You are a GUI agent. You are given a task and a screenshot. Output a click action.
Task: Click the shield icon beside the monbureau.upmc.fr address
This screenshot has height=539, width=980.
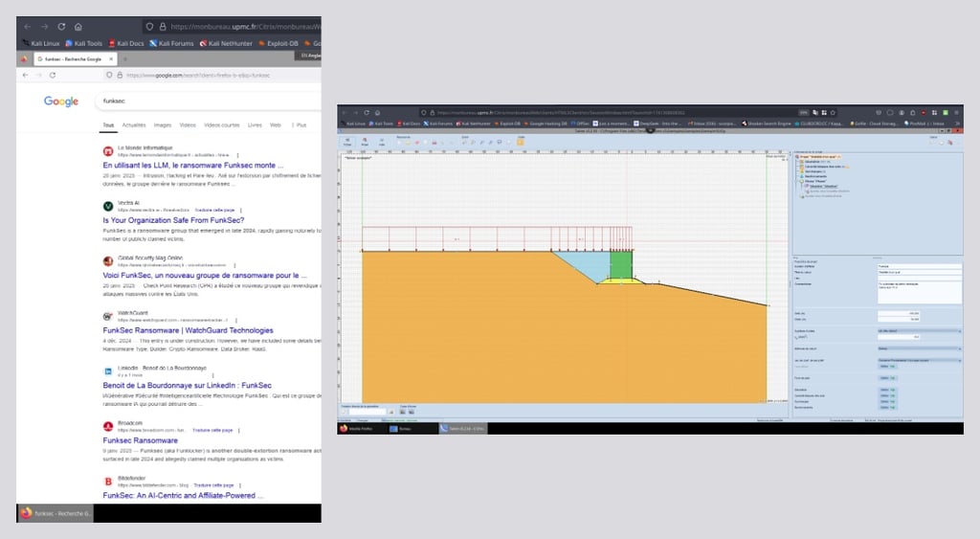[149, 27]
